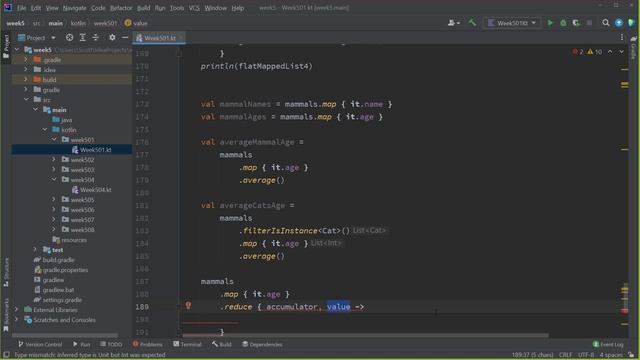Click the editor horizontal scrollbar
640x360 pixels.
tap(365, 336)
